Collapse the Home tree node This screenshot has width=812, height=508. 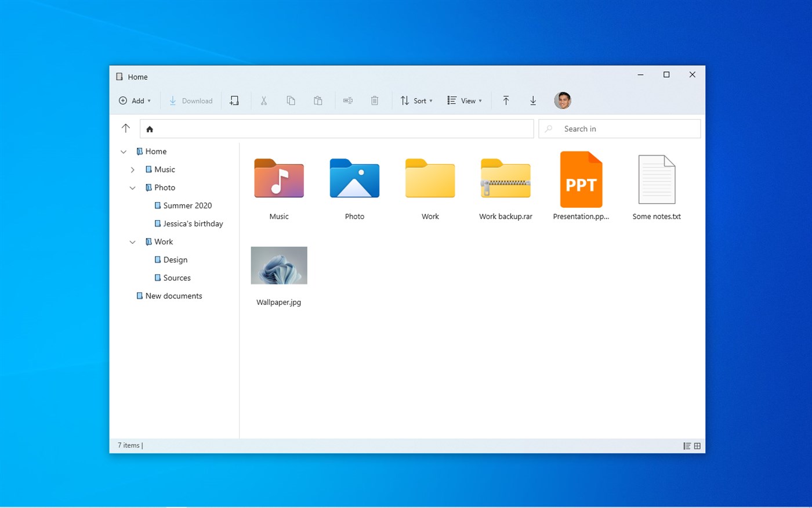point(124,152)
